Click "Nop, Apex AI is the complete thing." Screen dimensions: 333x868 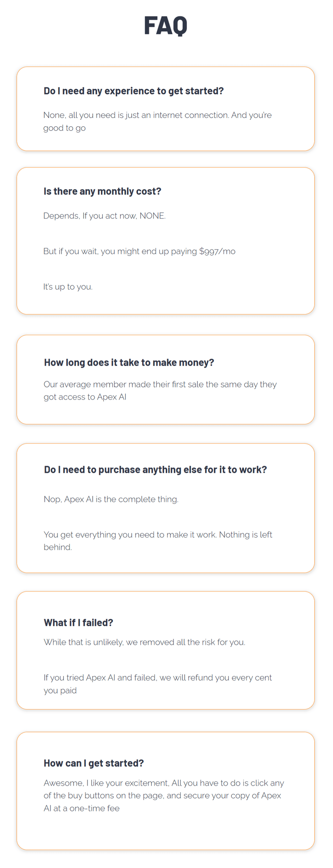click(x=111, y=499)
